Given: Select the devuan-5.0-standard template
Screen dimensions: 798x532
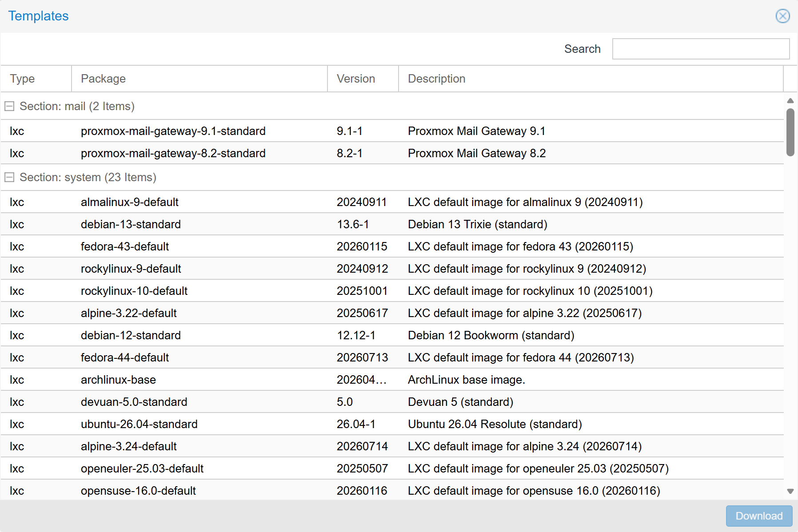Looking at the screenshot, I should [392, 402].
